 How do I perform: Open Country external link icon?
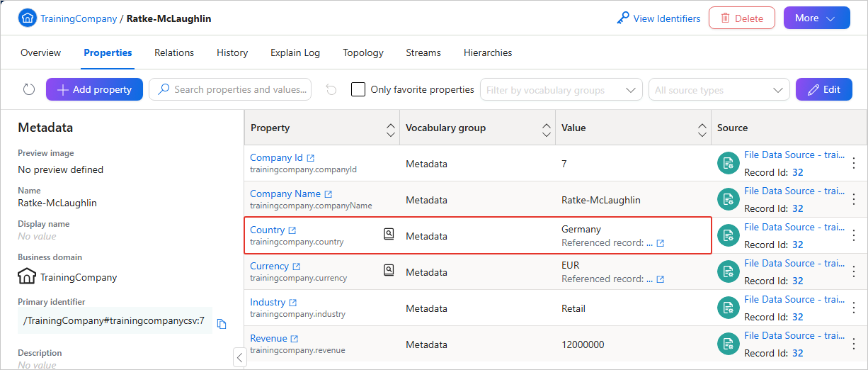point(292,230)
